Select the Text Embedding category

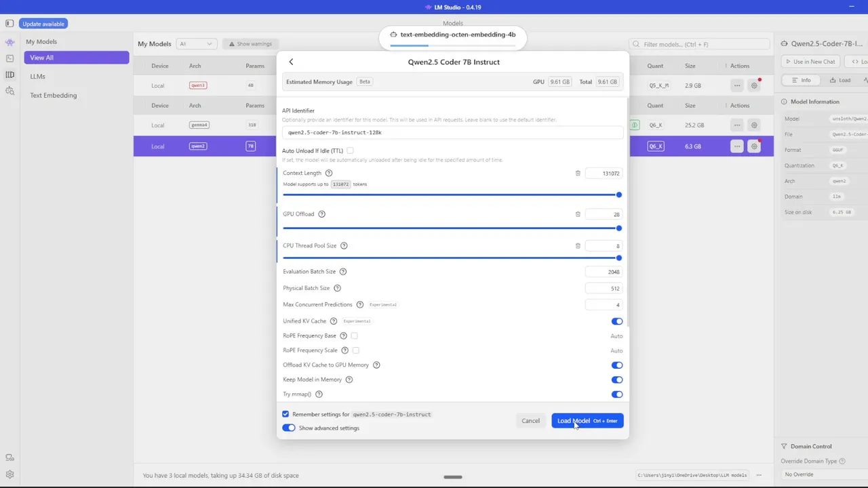pos(77,96)
